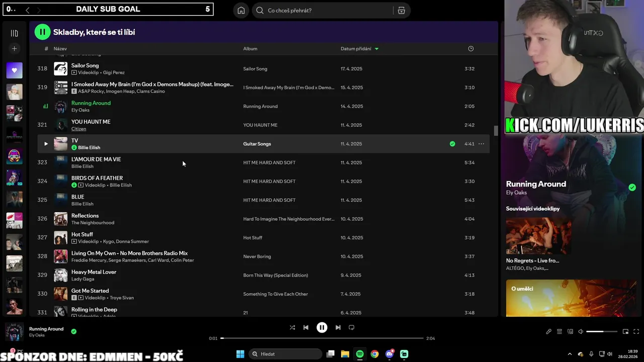
Task: Open Discord from the taskbar
Action: tap(389, 354)
